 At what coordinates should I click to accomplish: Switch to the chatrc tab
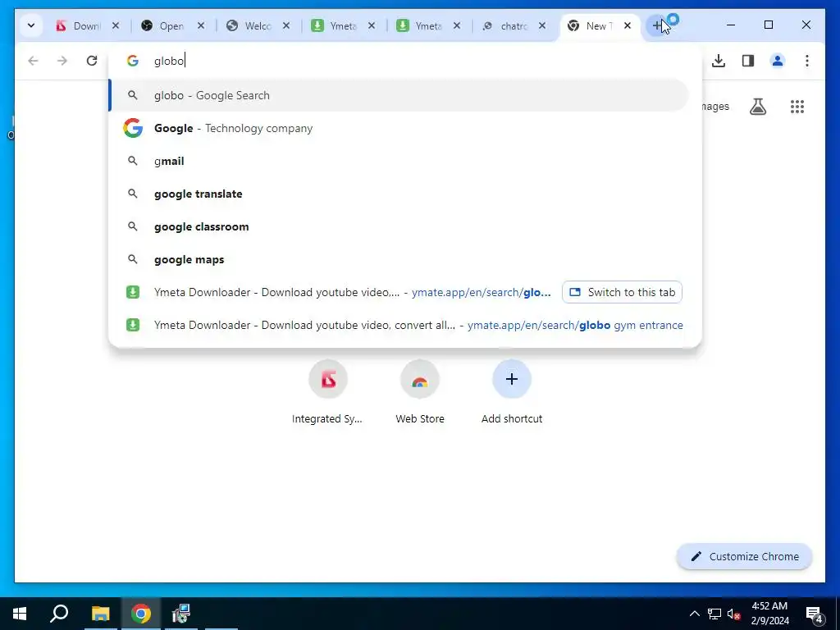[505, 25]
